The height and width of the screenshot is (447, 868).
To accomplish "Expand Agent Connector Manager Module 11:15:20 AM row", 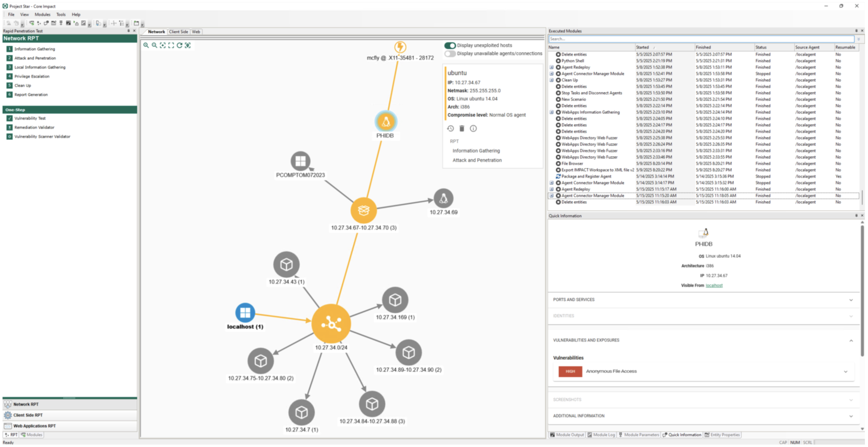I will [551, 196].
